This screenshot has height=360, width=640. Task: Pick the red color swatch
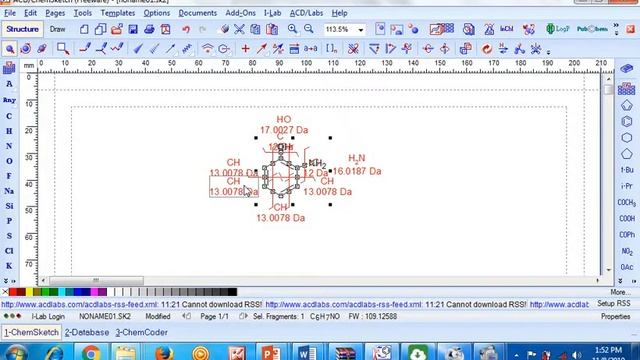pos(13,292)
